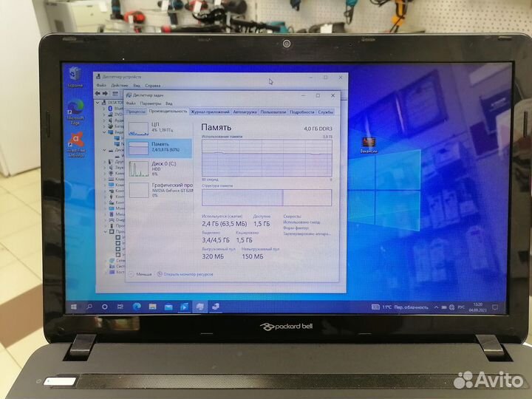
Task: Select keyboard category icon in Device Manager
Action: [x=111, y=179]
